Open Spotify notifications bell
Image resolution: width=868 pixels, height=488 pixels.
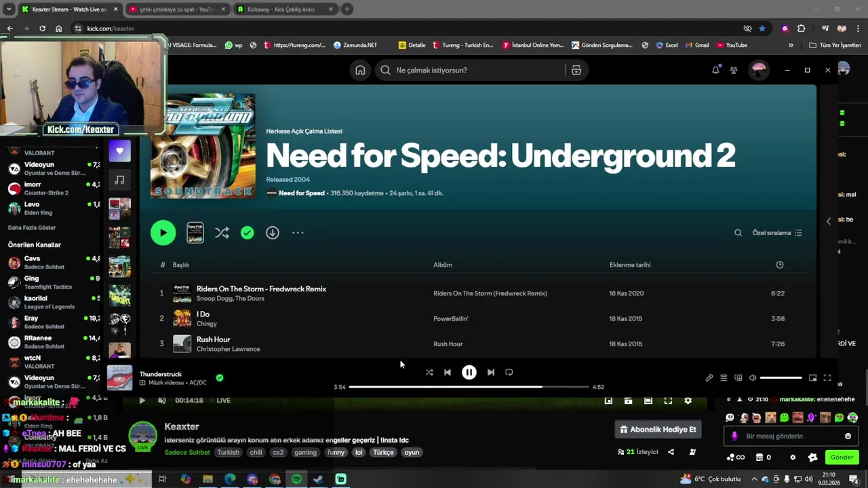pos(715,70)
